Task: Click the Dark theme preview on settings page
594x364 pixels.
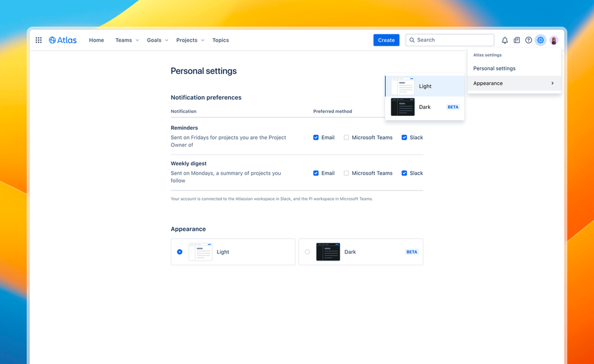Action: pos(328,252)
